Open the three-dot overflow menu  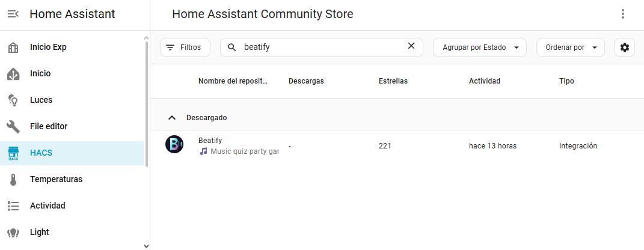click(622, 14)
